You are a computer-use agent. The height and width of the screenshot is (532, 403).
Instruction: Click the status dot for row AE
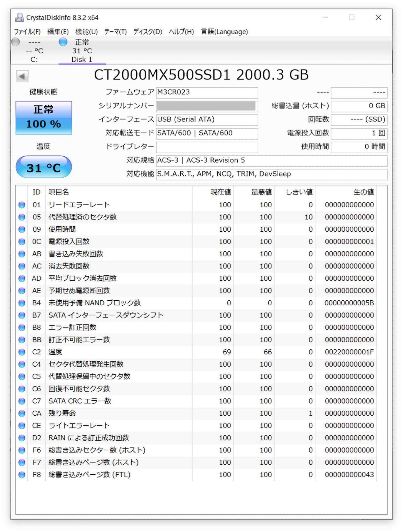22,291
